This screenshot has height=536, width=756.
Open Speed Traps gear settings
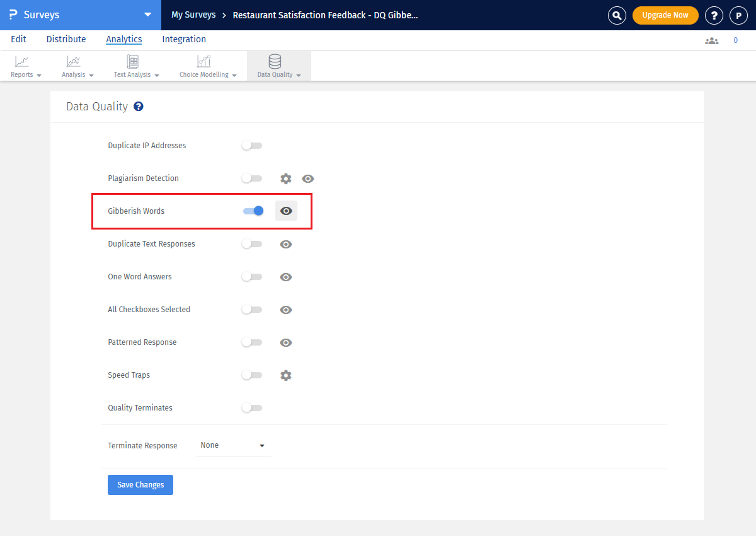pos(286,375)
